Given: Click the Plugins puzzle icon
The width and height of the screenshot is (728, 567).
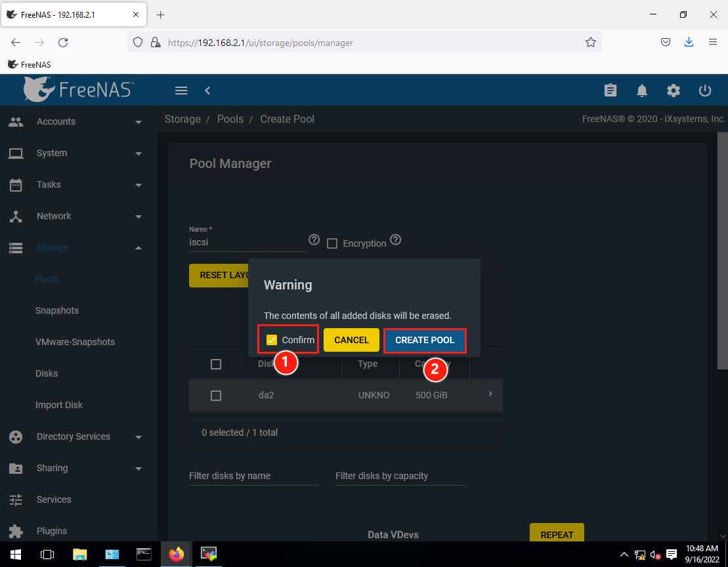Looking at the screenshot, I should click(x=16, y=532).
